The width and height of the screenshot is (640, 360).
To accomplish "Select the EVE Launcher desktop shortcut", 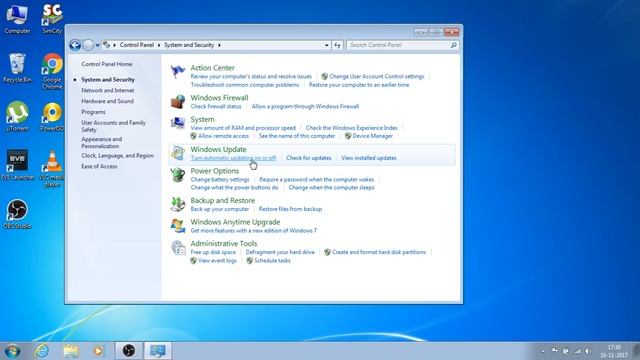I will click(17, 165).
